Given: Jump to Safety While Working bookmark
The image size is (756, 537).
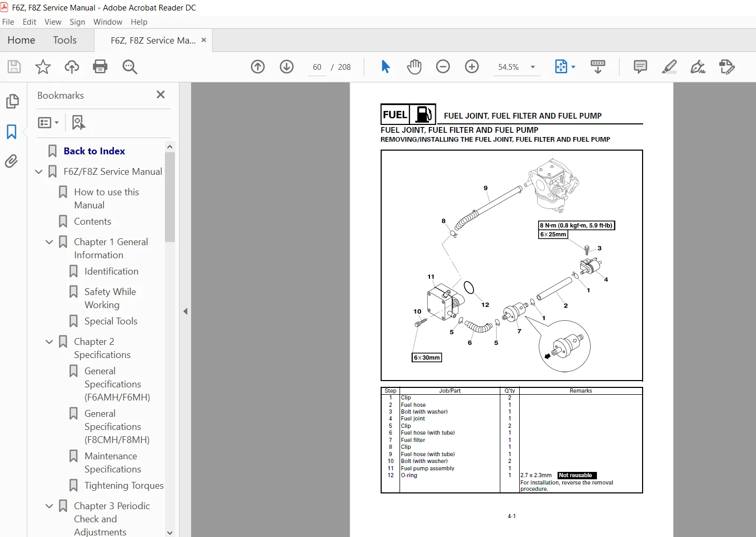Looking at the screenshot, I should click(x=110, y=298).
